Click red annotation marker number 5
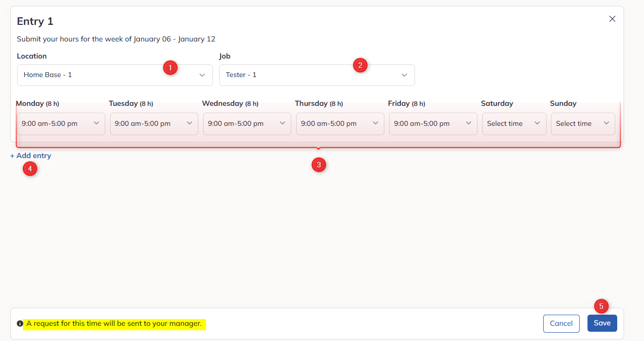Viewport: 644px width, 341px height. click(601, 306)
